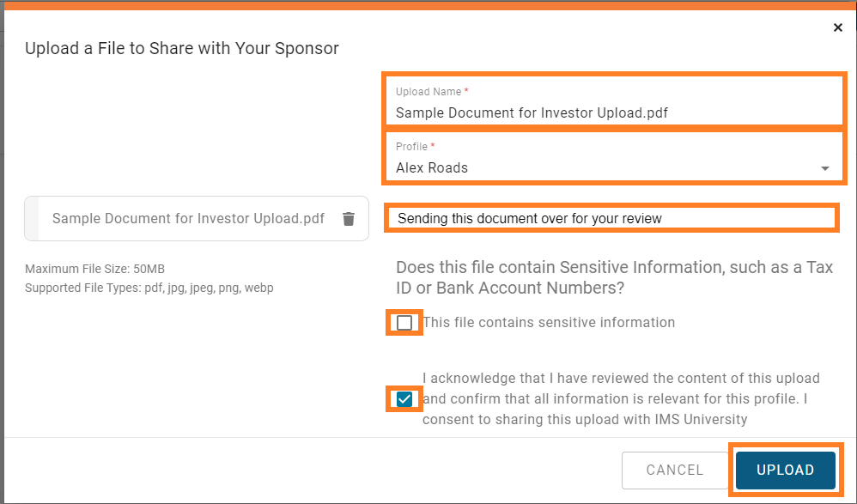This screenshot has width=857, height=504.
Task: Click the Maximum File Size 50MB note
Action: (x=94, y=269)
